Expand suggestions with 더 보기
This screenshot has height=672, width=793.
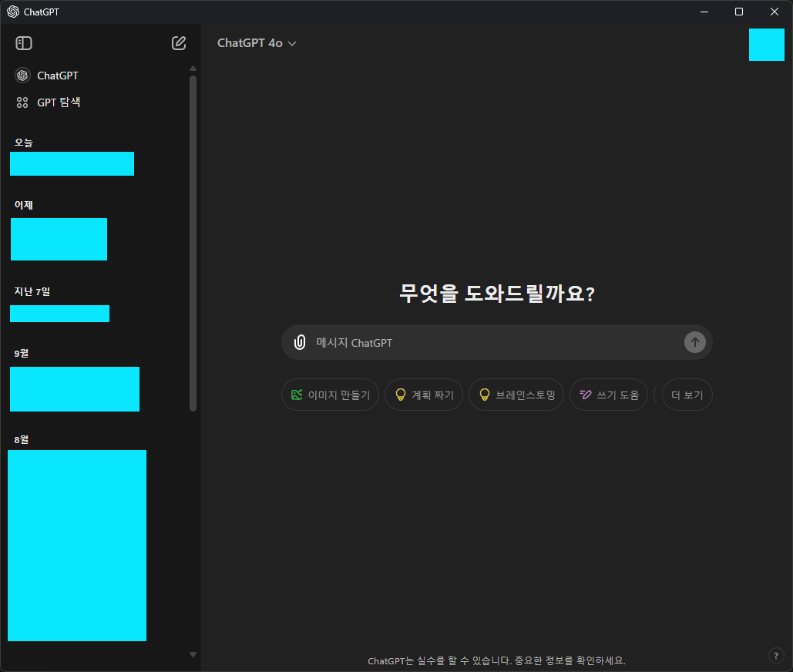[687, 395]
